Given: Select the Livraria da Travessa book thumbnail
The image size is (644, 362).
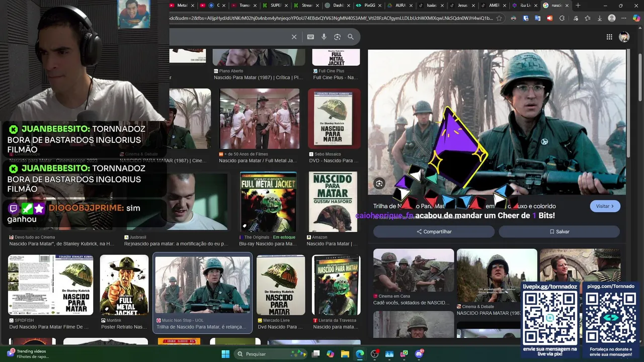Looking at the screenshot, I should 336,285.
